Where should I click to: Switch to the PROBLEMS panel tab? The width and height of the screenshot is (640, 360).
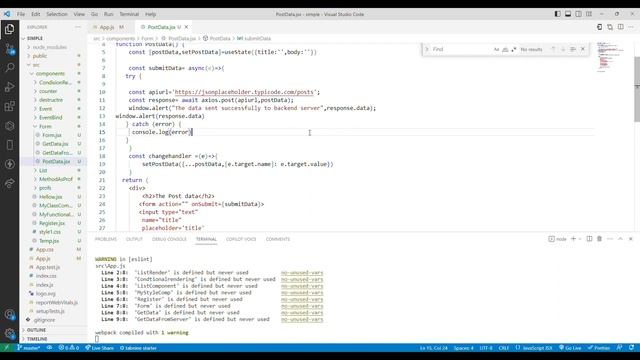(x=106, y=239)
